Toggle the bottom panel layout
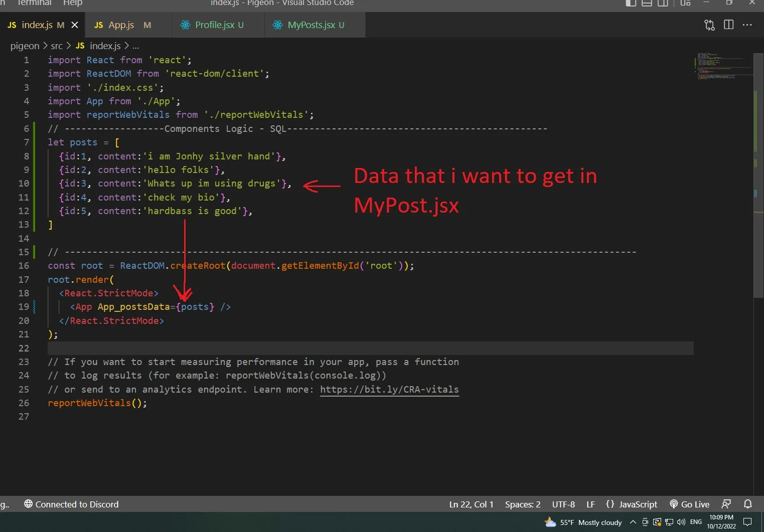 [647, 3]
